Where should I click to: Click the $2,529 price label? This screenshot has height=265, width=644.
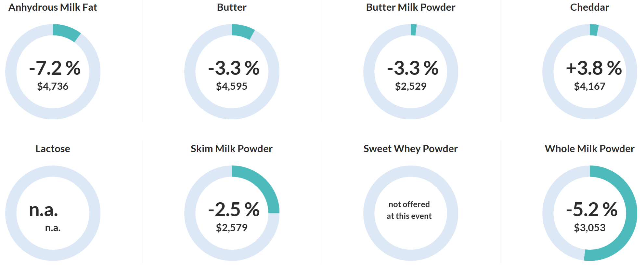(411, 86)
